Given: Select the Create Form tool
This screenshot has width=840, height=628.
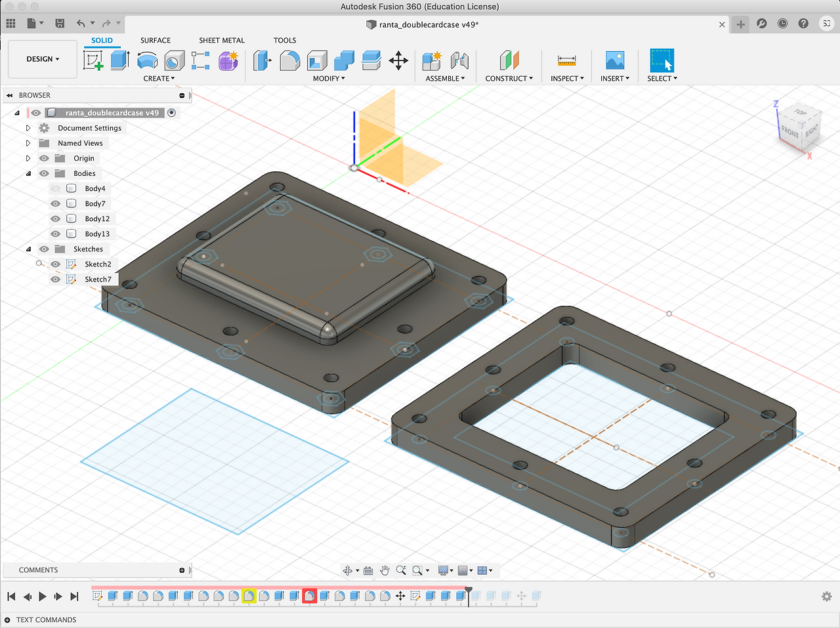Looking at the screenshot, I should coord(228,60).
